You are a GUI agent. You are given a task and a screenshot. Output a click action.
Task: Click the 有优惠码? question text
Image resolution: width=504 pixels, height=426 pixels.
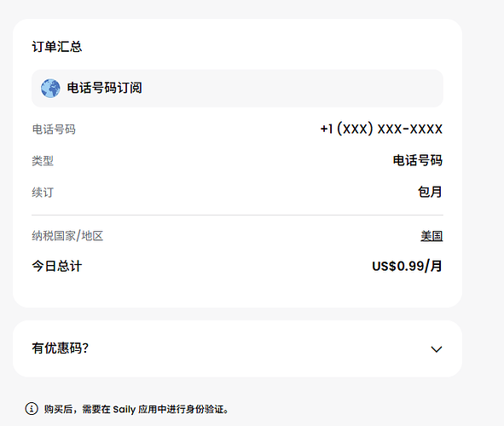pyautogui.click(x=60, y=348)
